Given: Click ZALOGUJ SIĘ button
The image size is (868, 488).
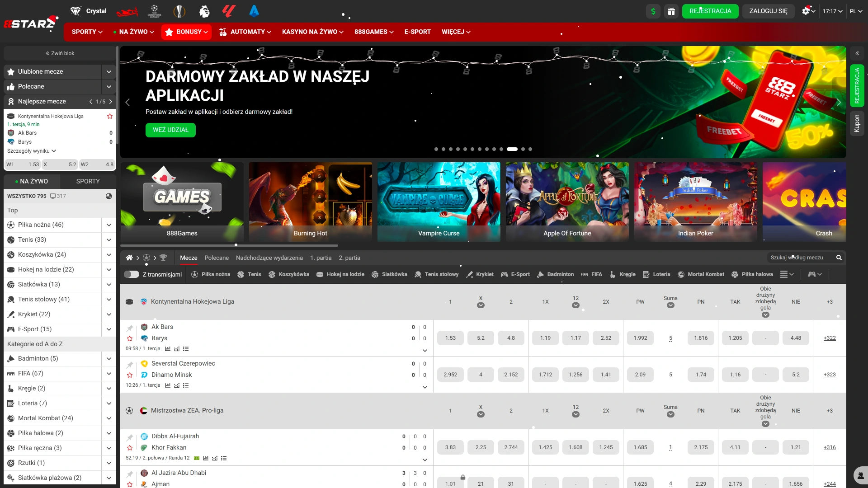Looking at the screenshot, I should coord(769,11).
